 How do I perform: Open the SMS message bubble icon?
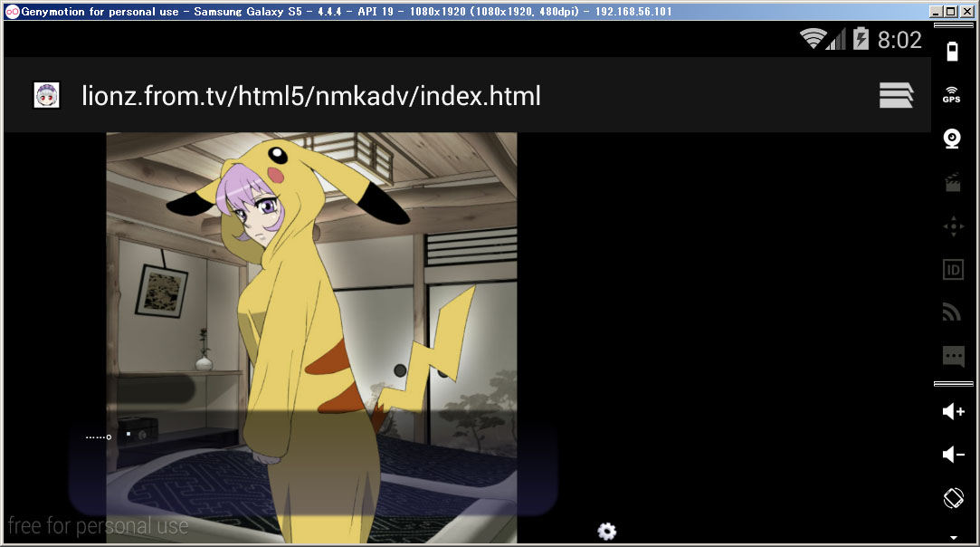coord(954,356)
